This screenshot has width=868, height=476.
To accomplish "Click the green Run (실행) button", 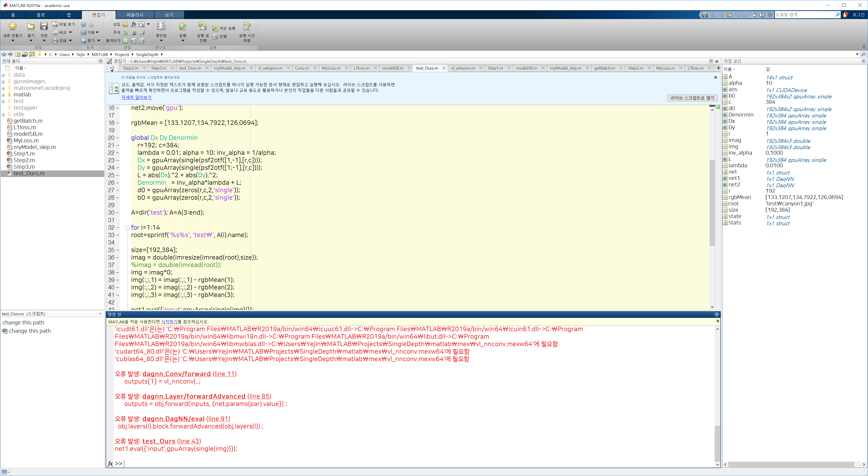I will point(182,26).
